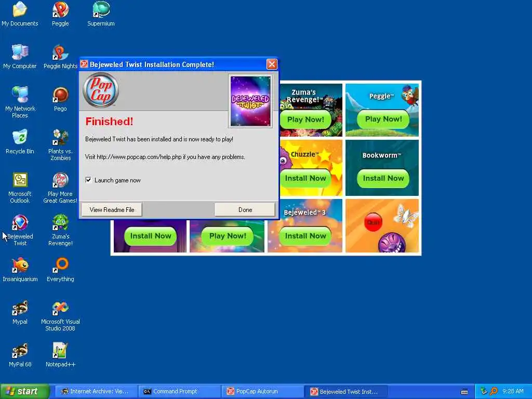Select My Network Places icon
The height and width of the screenshot is (399, 532).
[x=20, y=102]
